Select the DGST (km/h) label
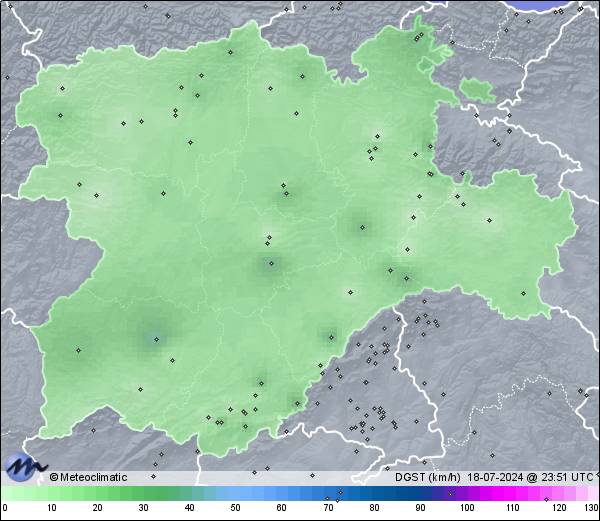600x521 pixels. click(x=427, y=477)
